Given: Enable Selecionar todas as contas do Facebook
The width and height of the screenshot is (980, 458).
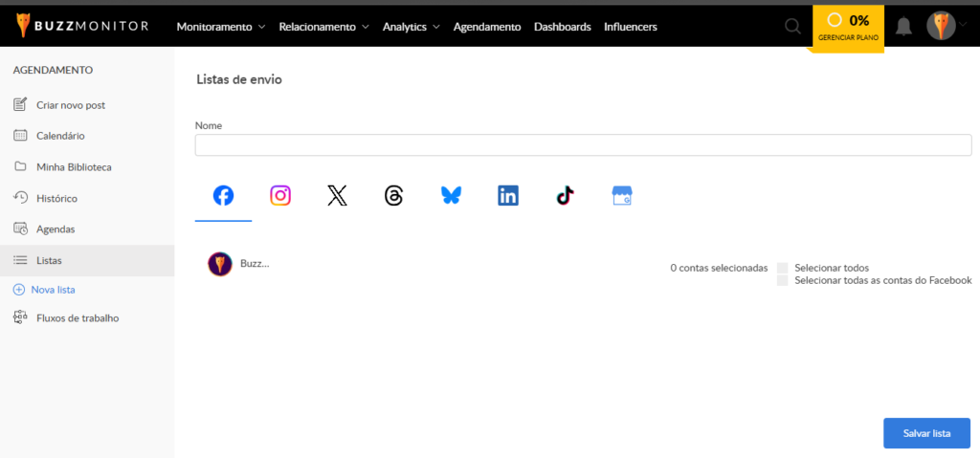Looking at the screenshot, I should [783, 281].
